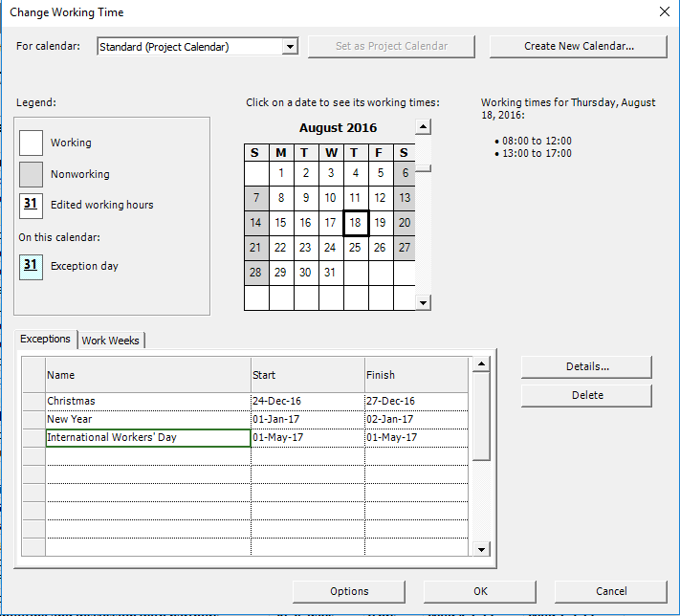Switch to the Work Weeks tab
This screenshot has height=616, width=680.
click(x=110, y=341)
